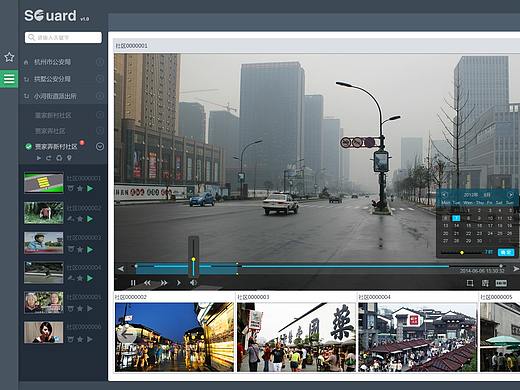Click back arrow on 社区0000002 preview
The width and height of the screenshot is (520, 390).
[x=126, y=335]
